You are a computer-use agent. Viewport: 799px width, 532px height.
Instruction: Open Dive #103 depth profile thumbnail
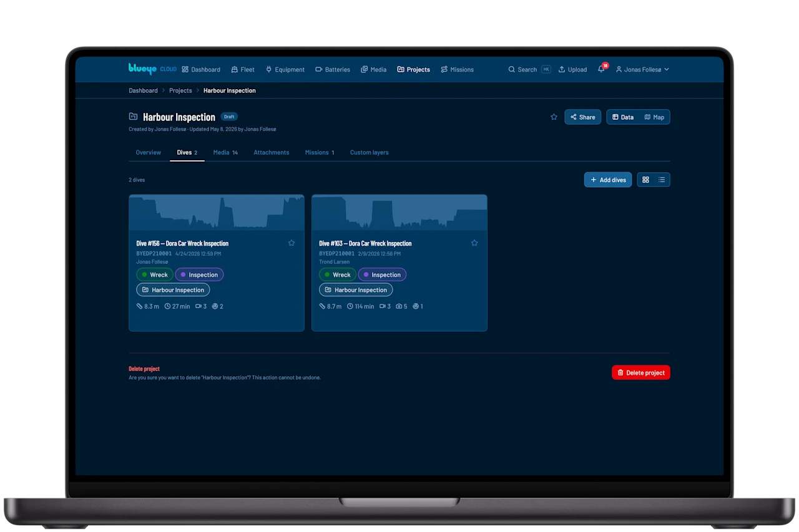pyautogui.click(x=399, y=213)
